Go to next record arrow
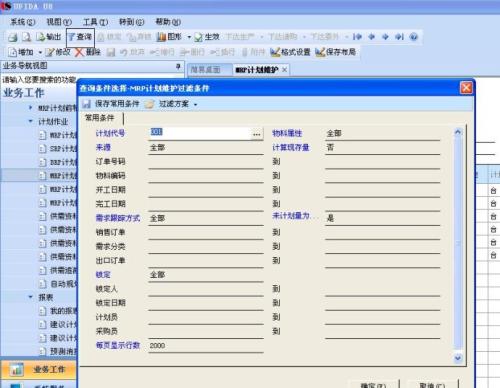500x388 pixels. coord(385,37)
